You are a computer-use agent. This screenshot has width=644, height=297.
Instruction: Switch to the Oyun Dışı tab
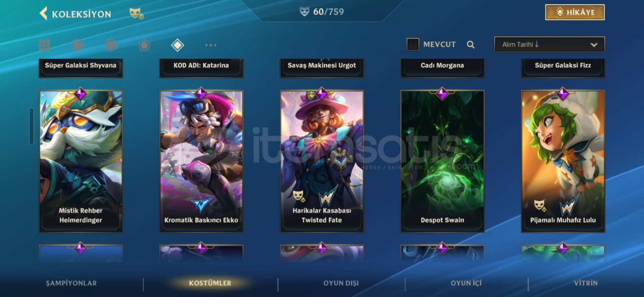click(341, 283)
